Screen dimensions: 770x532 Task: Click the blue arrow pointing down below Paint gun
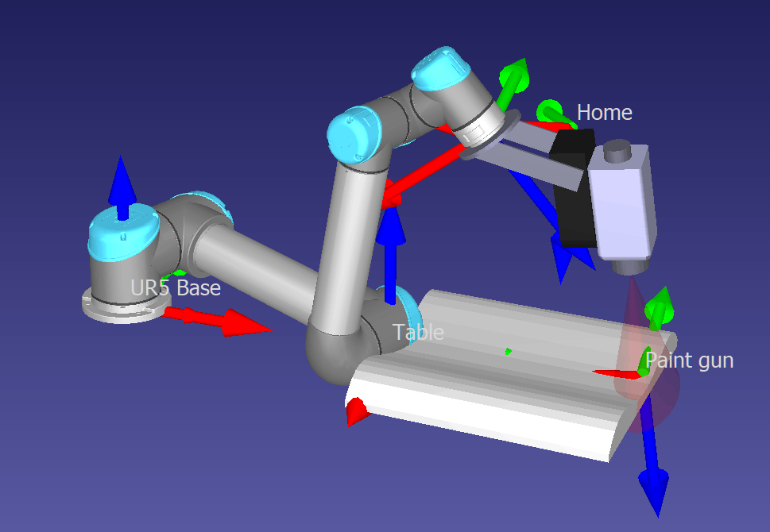point(652,457)
